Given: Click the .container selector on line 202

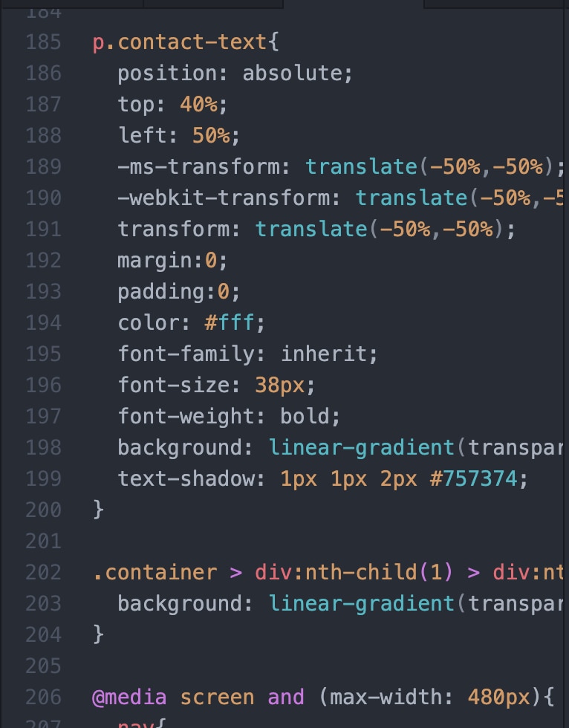Looking at the screenshot, I should (155, 573).
